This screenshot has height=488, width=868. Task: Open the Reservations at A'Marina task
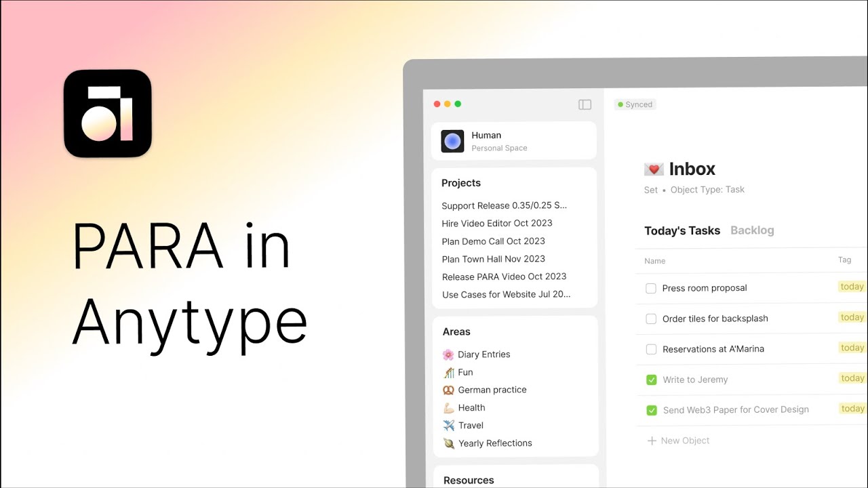pyautogui.click(x=713, y=349)
